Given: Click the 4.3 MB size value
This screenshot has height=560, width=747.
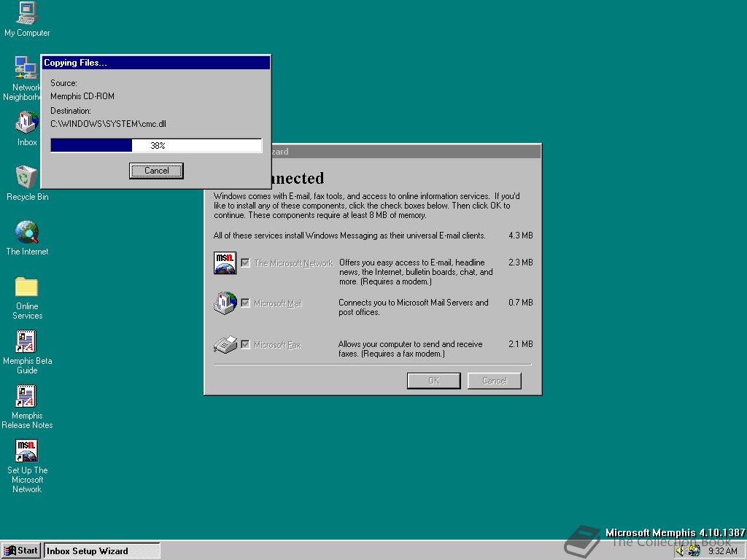Looking at the screenshot, I should [x=520, y=236].
